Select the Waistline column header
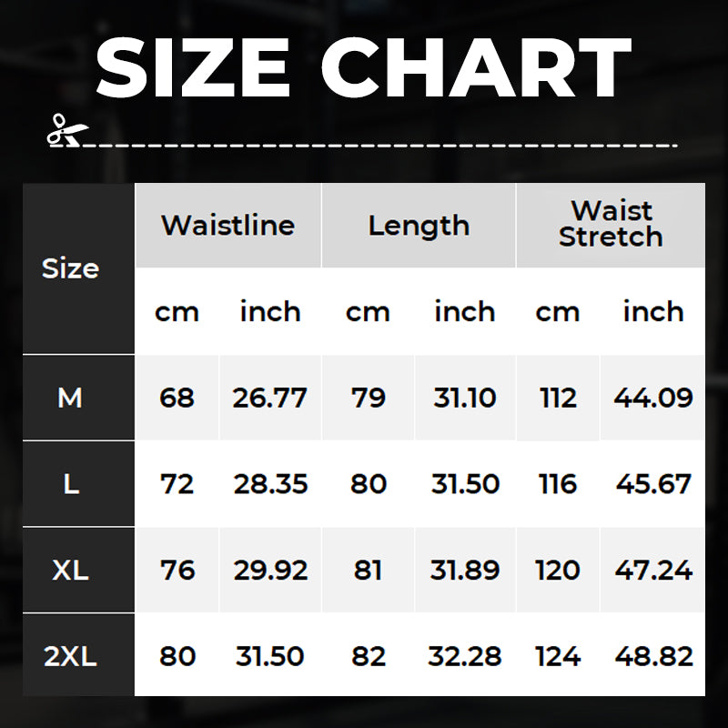Image resolution: width=728 pixels, height=728 pixels. tap(227, 226)
